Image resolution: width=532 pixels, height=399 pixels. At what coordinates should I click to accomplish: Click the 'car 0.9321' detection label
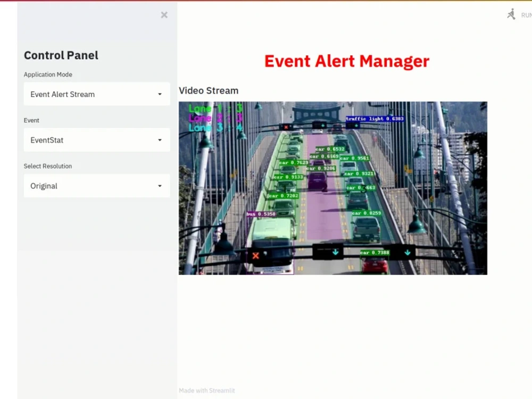(x=359, y=173)
